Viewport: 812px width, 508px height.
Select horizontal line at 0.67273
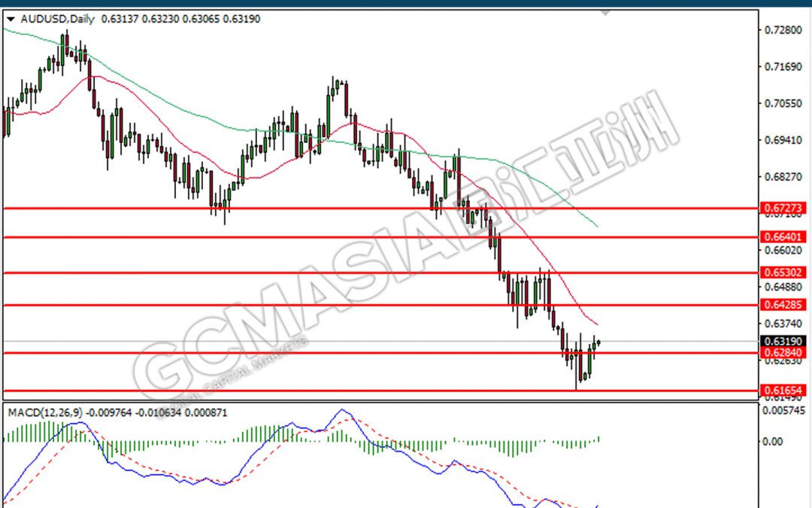(380, 208)
